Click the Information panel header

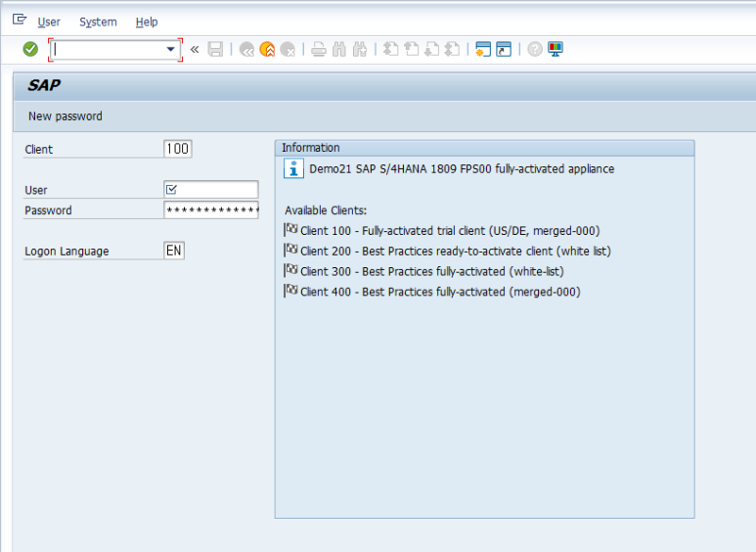tap(484, 148)
